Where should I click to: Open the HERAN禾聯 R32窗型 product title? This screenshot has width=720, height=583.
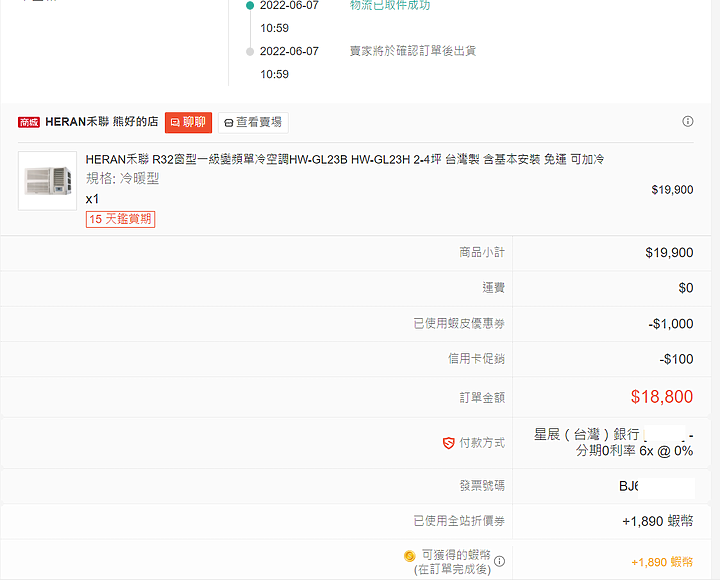[344, 160]
